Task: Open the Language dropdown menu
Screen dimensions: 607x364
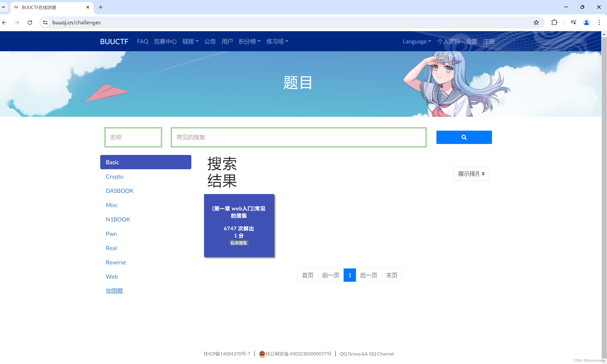Action: click(417, 41)
